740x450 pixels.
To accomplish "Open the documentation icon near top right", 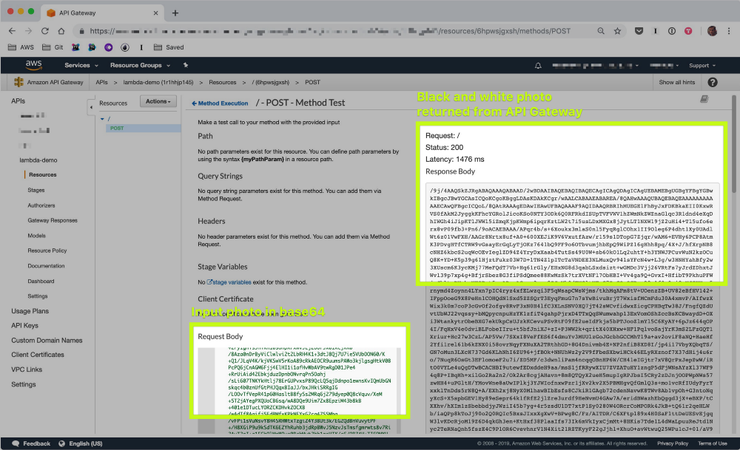I will click(x=704, y=99).
